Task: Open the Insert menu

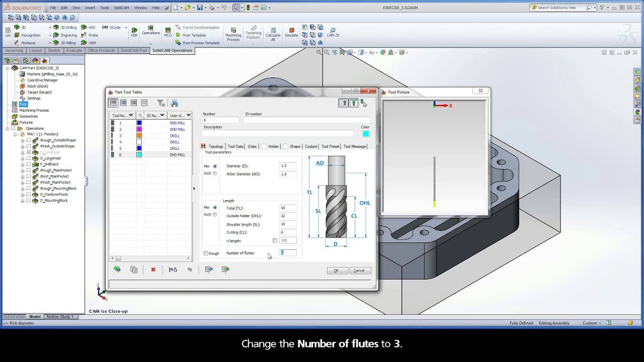Action: (90, 8)
